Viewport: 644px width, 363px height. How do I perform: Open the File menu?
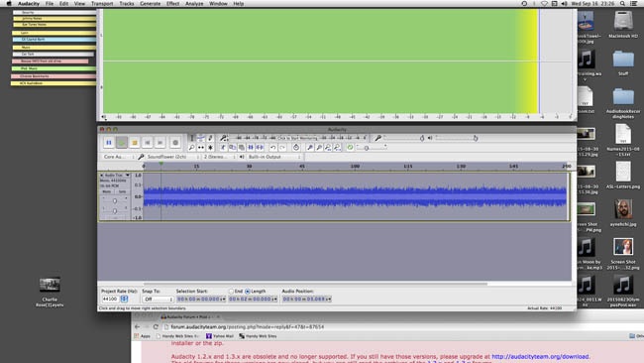coord(50,4)
